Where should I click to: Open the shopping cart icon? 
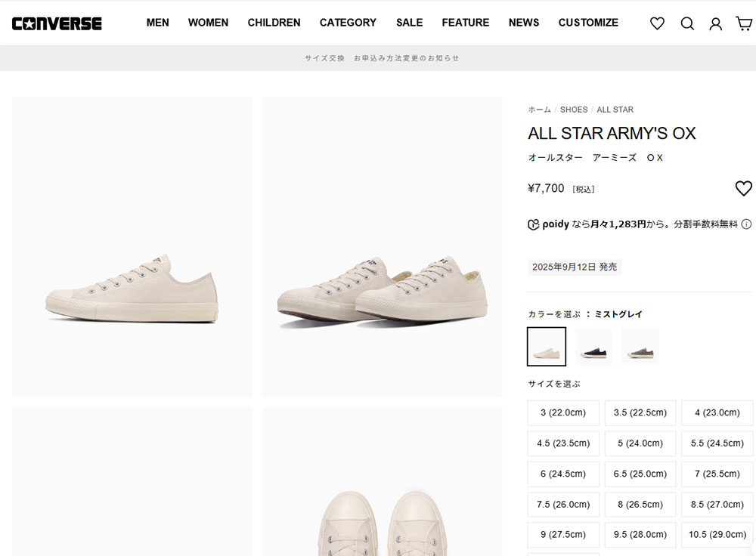pos(744,23)
